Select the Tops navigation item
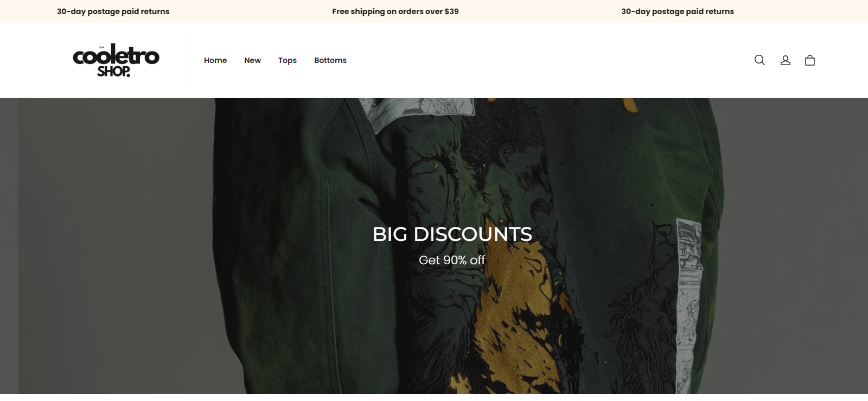Viewport: 868px width, 401px height. (288, 60)
